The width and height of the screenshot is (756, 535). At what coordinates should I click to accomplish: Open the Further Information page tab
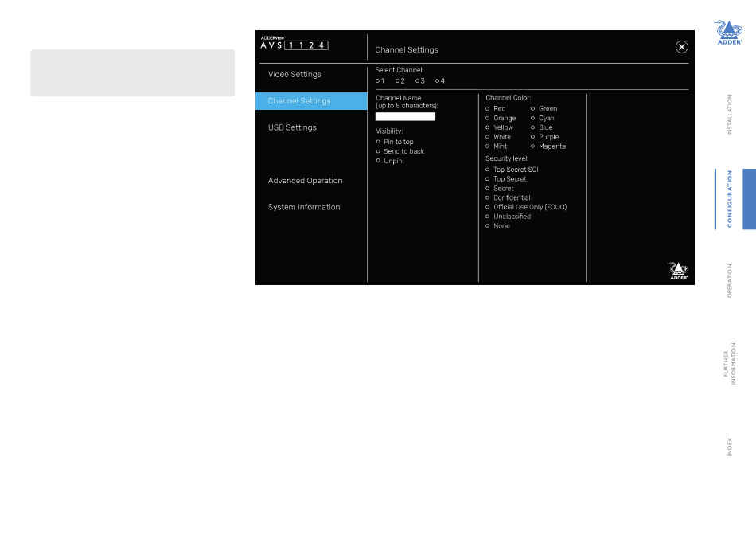tap(730, 364)
